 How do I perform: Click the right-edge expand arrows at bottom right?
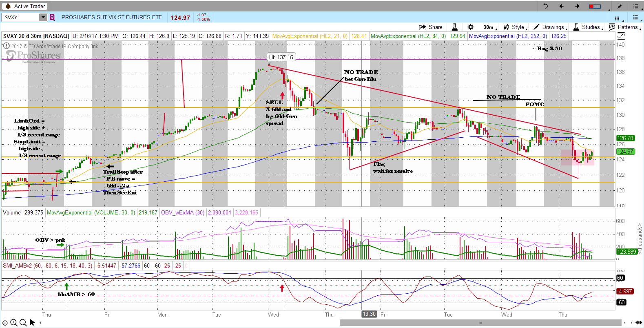639,323
